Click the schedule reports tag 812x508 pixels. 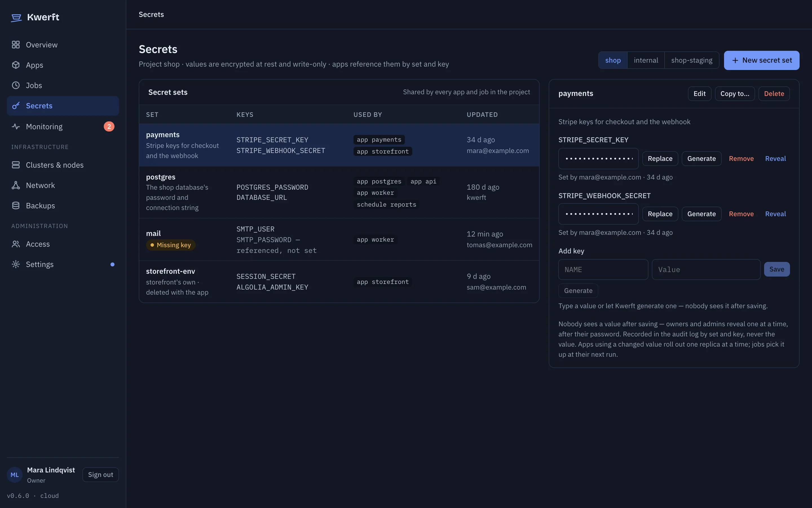pos(386,205)
